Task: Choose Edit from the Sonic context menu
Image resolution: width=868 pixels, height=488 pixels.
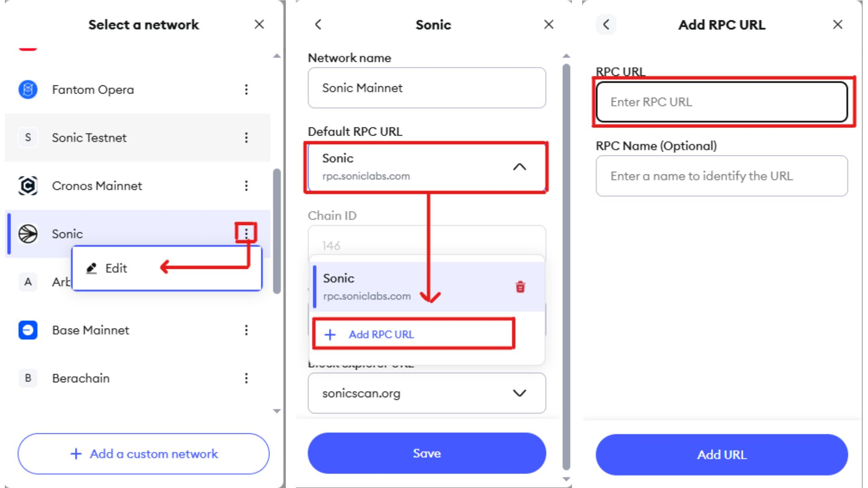Action: click(116, 268)
